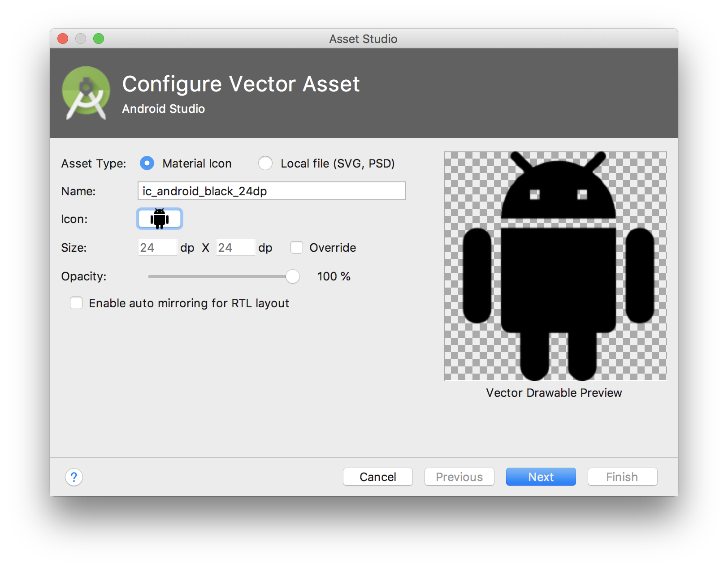Image resolution: width=728 pixels, height=568 pixels.
Task: Click the 100 % opacity value
Action: coord(334,276)
